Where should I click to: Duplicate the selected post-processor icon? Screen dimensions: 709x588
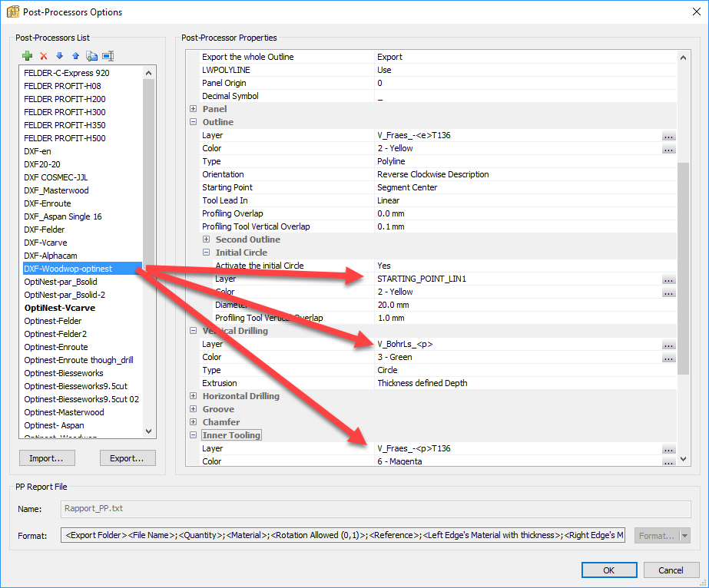91,56
